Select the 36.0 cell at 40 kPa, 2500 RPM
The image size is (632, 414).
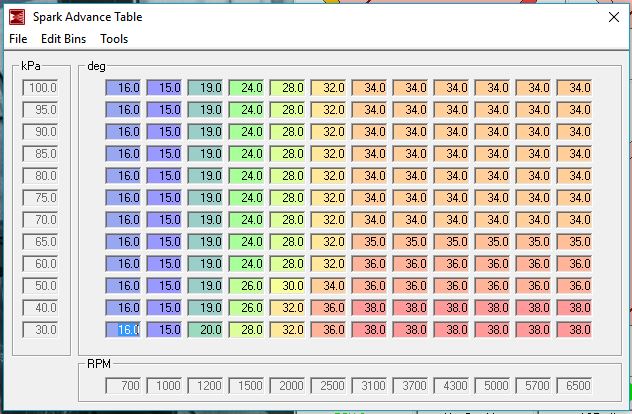pyautogui.click(x=328, y=308)
